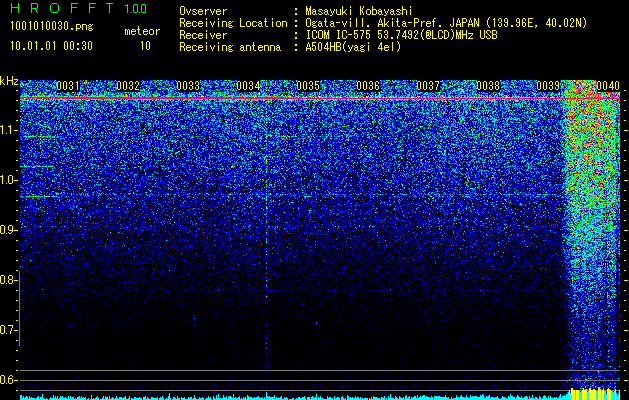Click the Receiver field label

point(203,35)
